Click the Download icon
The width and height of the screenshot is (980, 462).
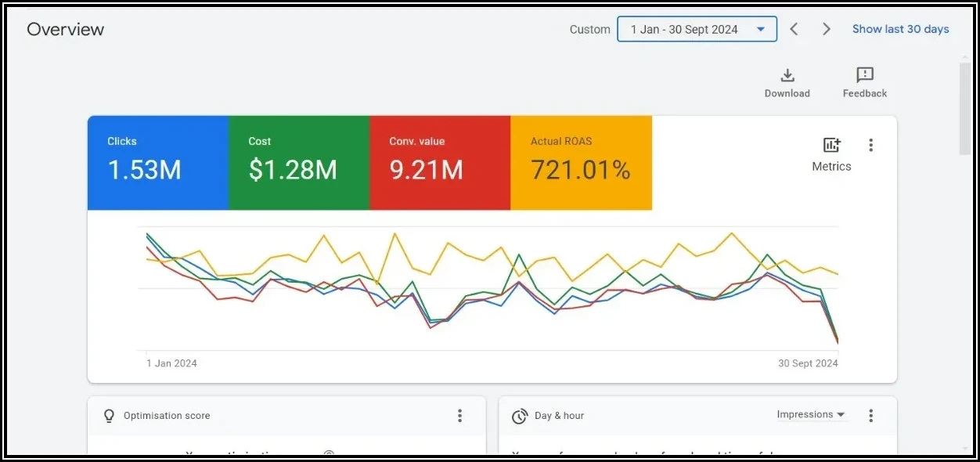(x=787, y=76)
